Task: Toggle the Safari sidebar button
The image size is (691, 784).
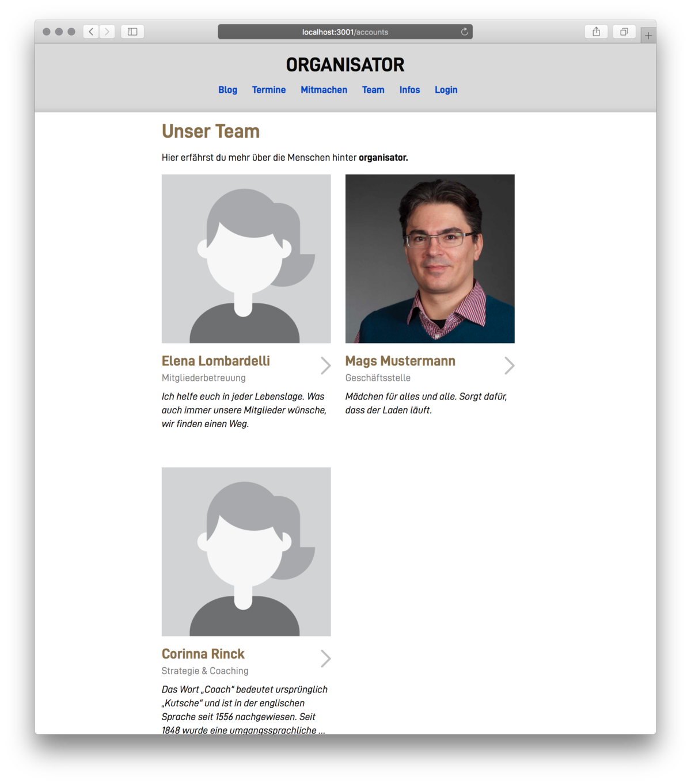Action: tap(132, 32)
